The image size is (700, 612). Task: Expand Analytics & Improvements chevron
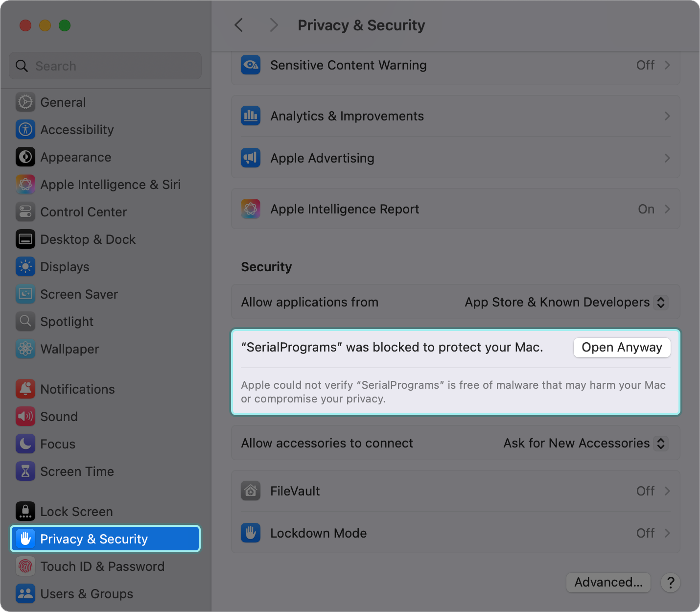(x=667, y=116)
